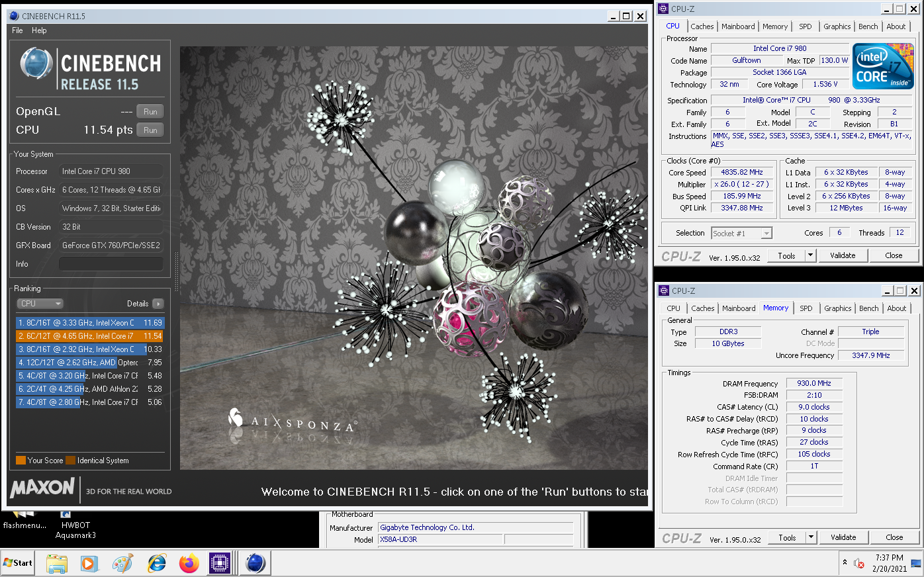924x577 pixels.
Task: Open the CPU ranking type dropdown
Action: coord(40,304)
